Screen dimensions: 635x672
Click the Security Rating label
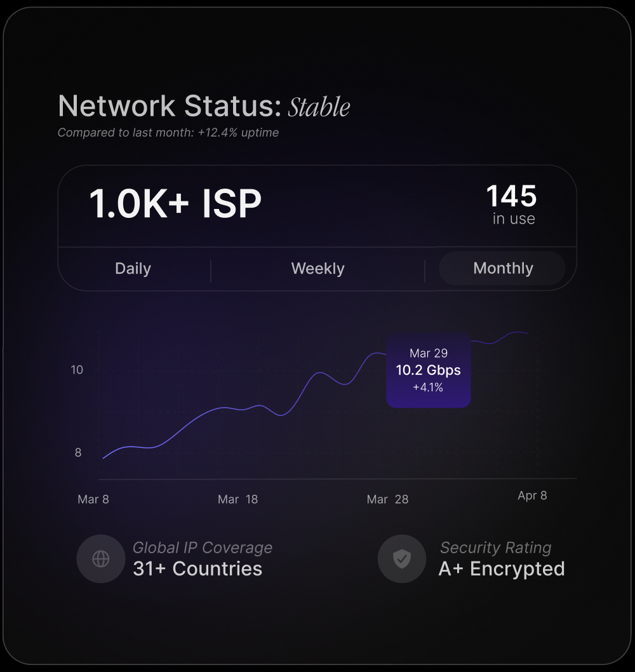coord(496,548)
